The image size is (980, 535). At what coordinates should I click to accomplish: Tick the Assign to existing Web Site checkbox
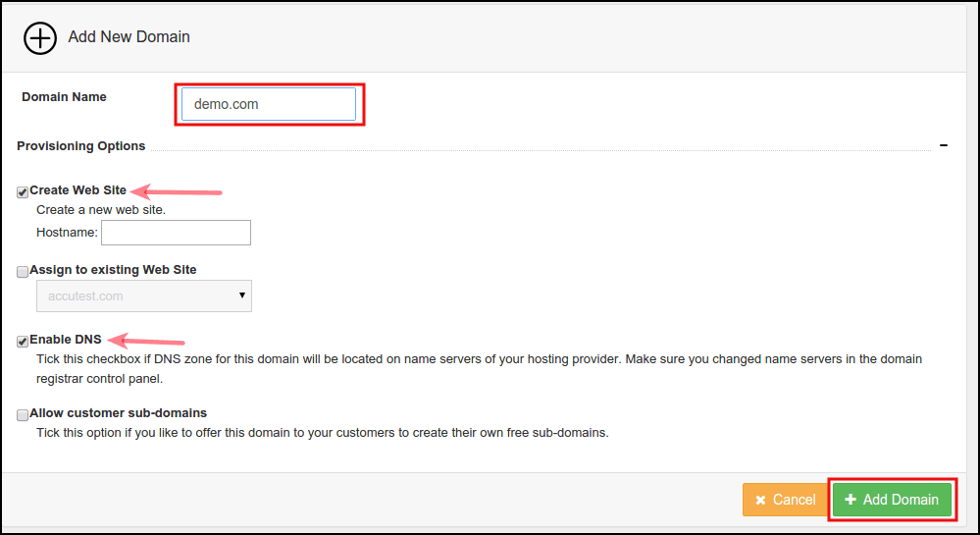(23, 272)
